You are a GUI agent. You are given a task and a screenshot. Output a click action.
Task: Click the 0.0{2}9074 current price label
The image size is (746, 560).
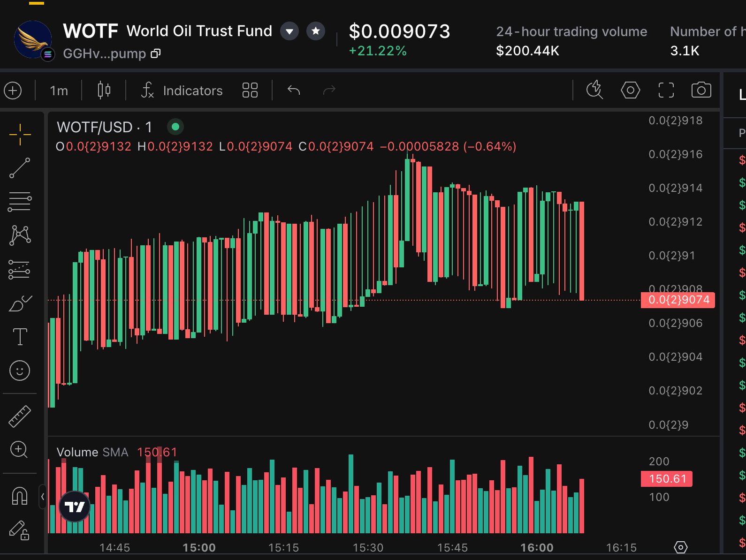tap(677, 300)
